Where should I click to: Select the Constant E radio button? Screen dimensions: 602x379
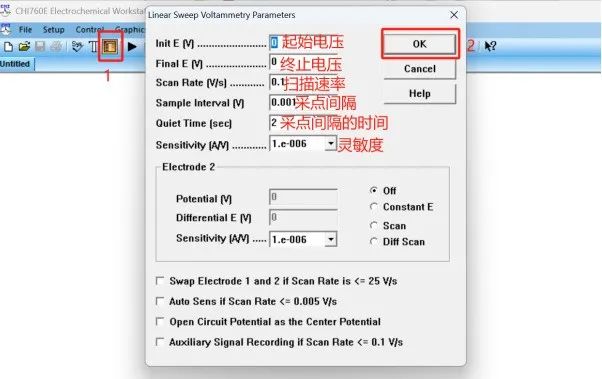tap(374, 207)
